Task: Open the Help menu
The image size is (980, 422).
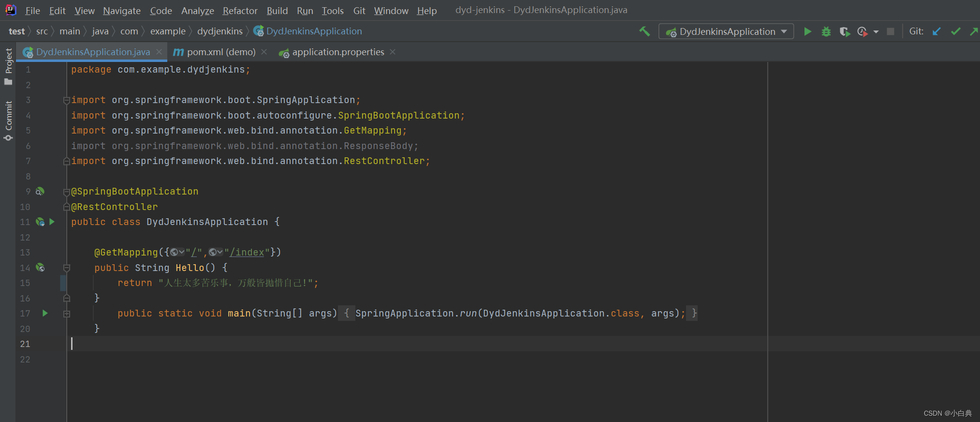Action: [427, 11]
